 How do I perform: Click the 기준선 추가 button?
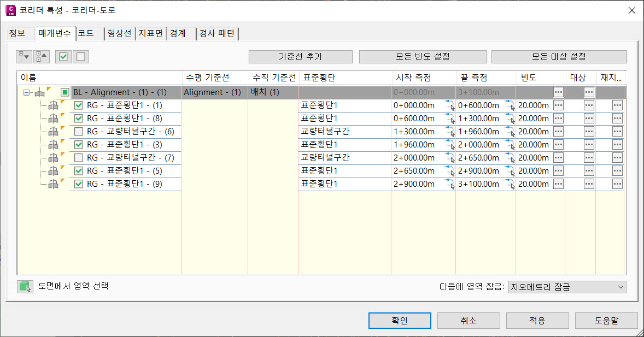[x=300, y=57]
